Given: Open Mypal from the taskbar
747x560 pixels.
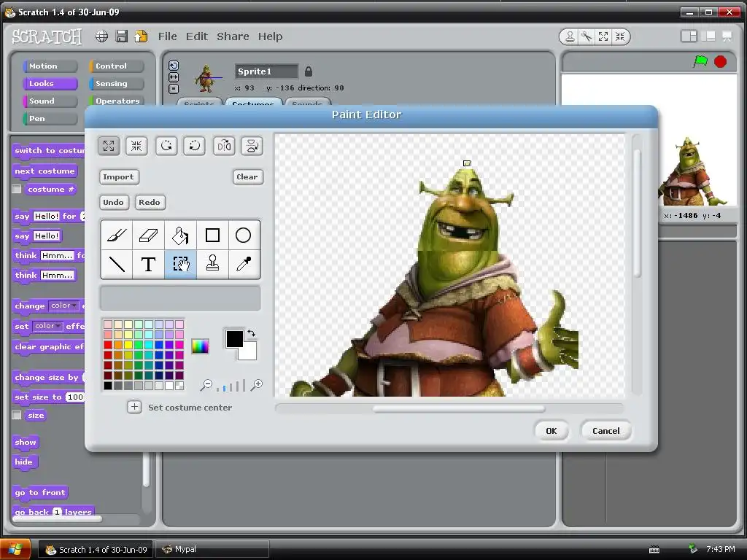Looking at the screenshot, I should [212, 550].
